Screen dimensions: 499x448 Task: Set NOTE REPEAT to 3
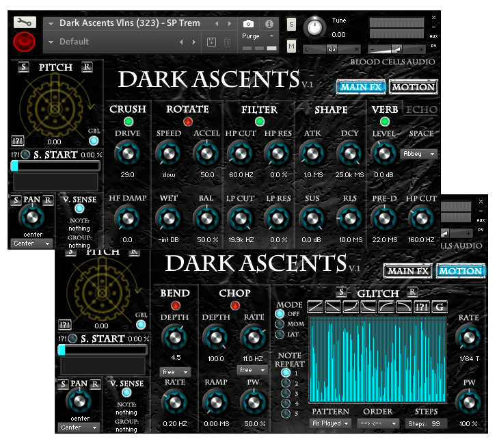click(286, 393)
